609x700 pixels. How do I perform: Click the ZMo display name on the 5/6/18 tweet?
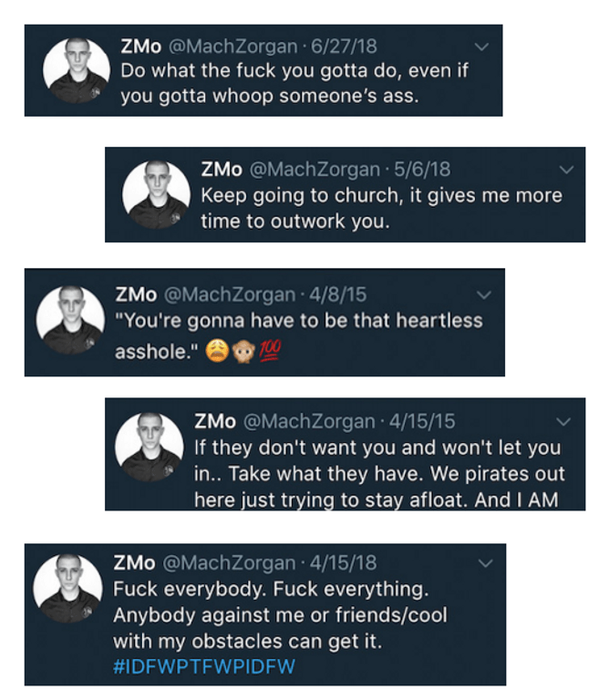point(222,170)
